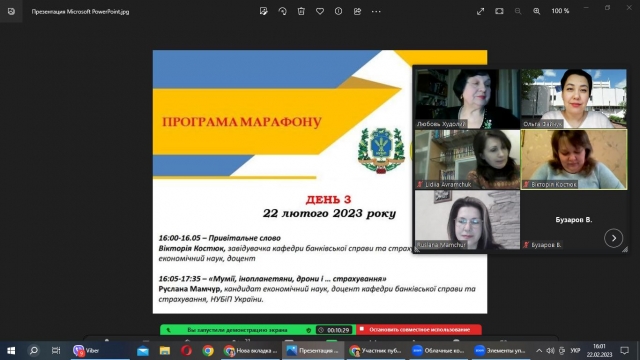Add image to favorites with heart icon
Image resolution: width=640 pixels, height=360 pixels.
pos(320,11)
